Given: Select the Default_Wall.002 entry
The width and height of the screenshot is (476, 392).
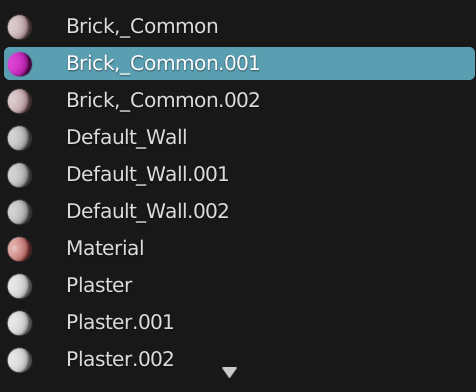Looking at the screenshot, I should point(239,212).
